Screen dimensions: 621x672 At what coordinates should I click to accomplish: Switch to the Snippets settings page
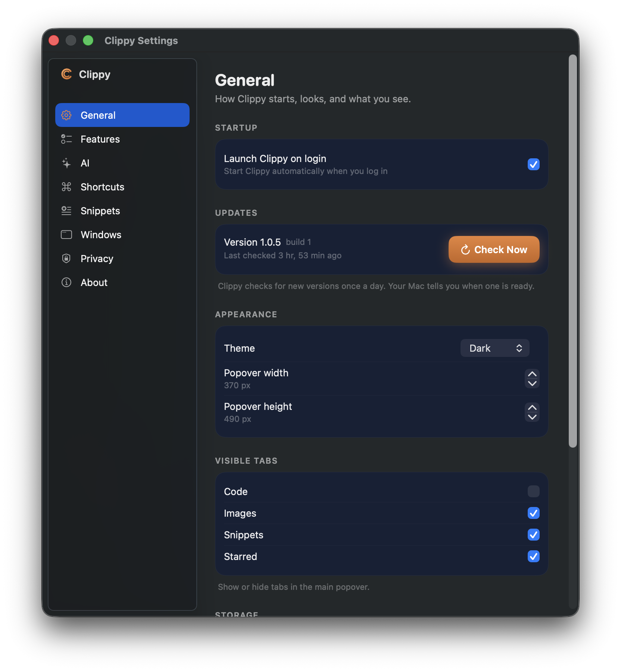pyautogui.click(x=122, y=211)
